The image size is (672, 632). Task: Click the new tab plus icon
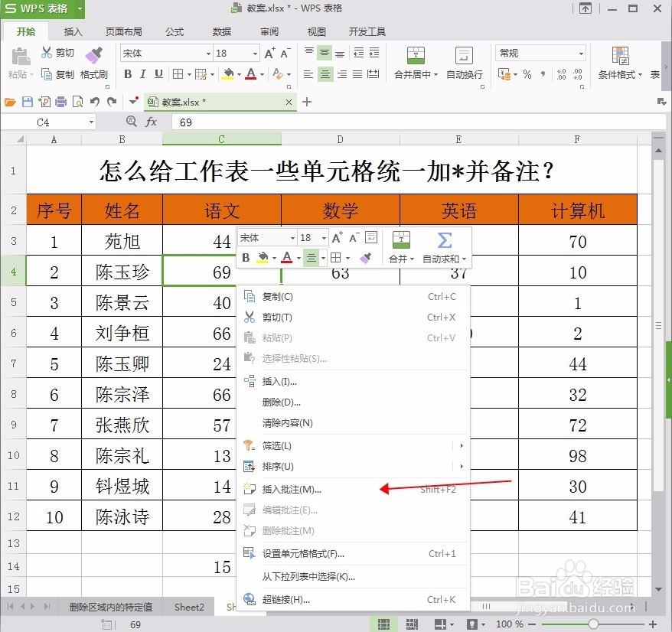click(x=307, y=102)
